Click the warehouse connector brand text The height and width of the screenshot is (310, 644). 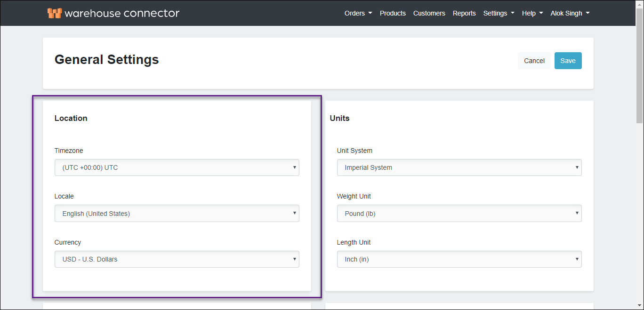tap(122, 13)
